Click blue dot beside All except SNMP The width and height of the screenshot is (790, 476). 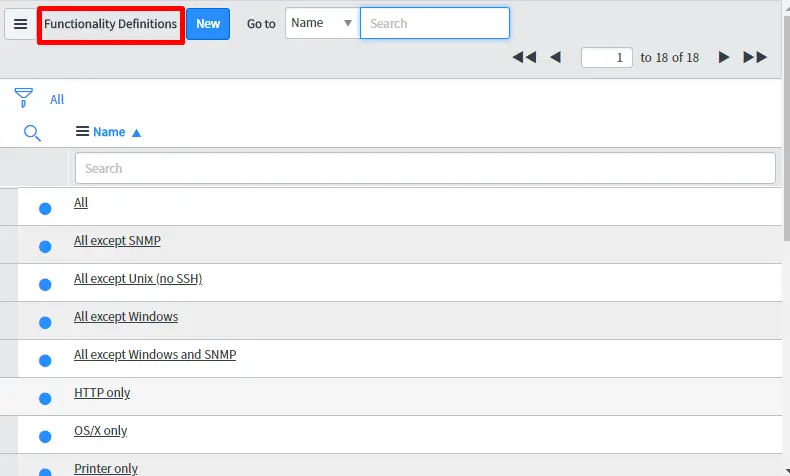point(45,247)
